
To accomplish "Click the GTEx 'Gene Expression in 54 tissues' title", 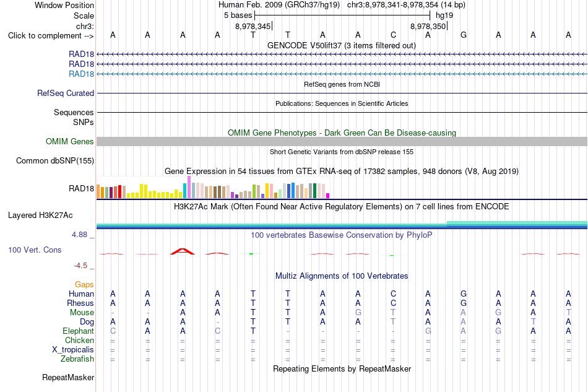I will pyautogui.click(x=342, y=171).
